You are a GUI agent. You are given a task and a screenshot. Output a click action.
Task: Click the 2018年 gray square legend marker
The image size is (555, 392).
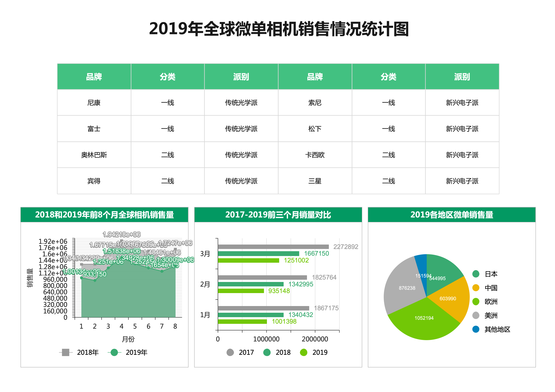[x=65, y=352]
